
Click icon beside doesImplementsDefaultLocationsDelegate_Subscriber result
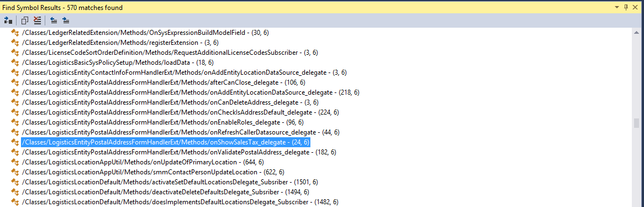(15, 202)
